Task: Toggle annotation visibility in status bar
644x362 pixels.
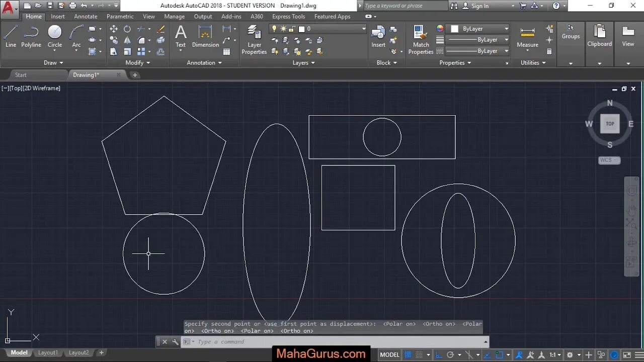Action: 519,354
